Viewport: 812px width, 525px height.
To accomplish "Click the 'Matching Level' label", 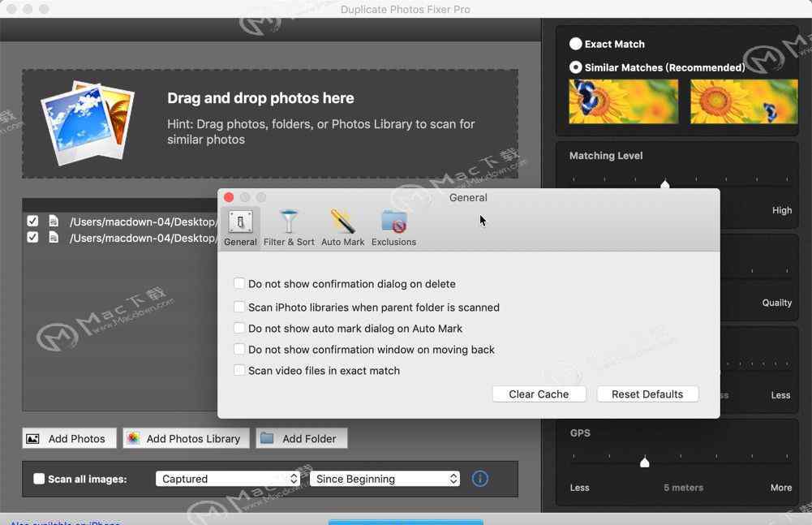I will pyautogui.click(x=606, y=156).
